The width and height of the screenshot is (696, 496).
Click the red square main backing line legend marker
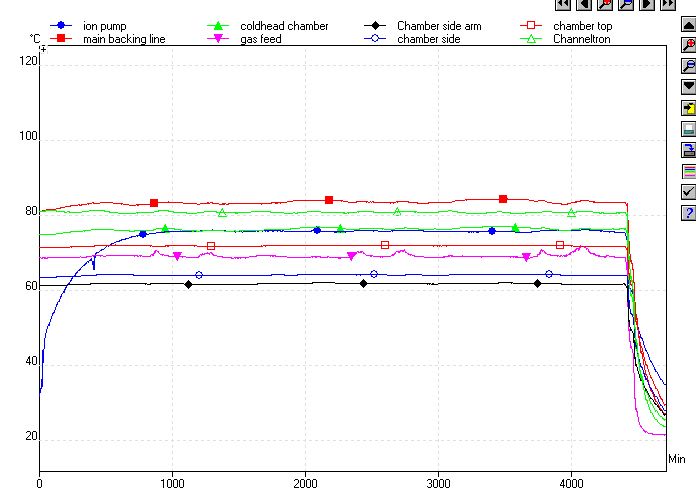61,38
